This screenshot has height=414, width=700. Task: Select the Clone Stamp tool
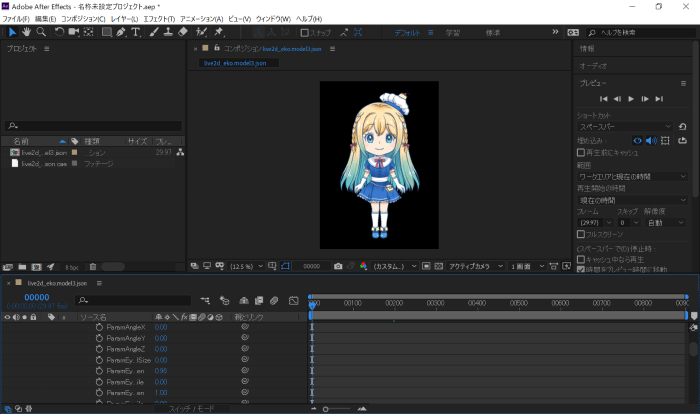(168, 32)
